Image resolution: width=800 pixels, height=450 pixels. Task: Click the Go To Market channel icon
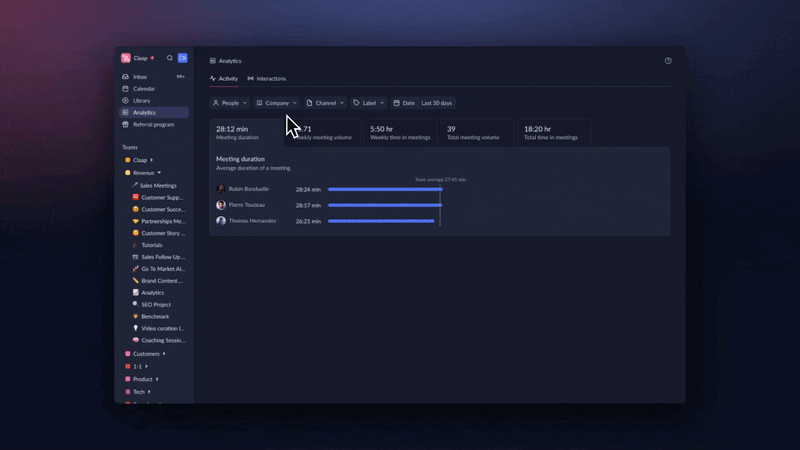pyautogui.click(x=135, y=268)
